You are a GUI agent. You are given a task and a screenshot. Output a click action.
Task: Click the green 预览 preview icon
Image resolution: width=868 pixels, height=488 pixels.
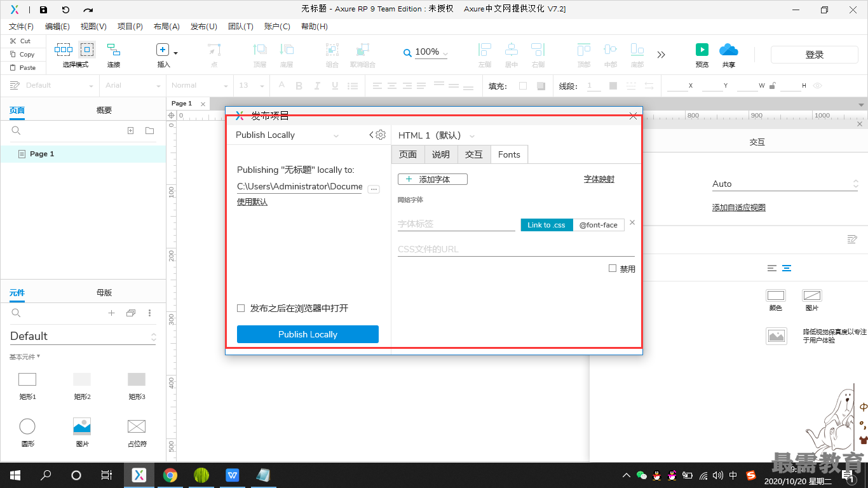tap(702, 50)
